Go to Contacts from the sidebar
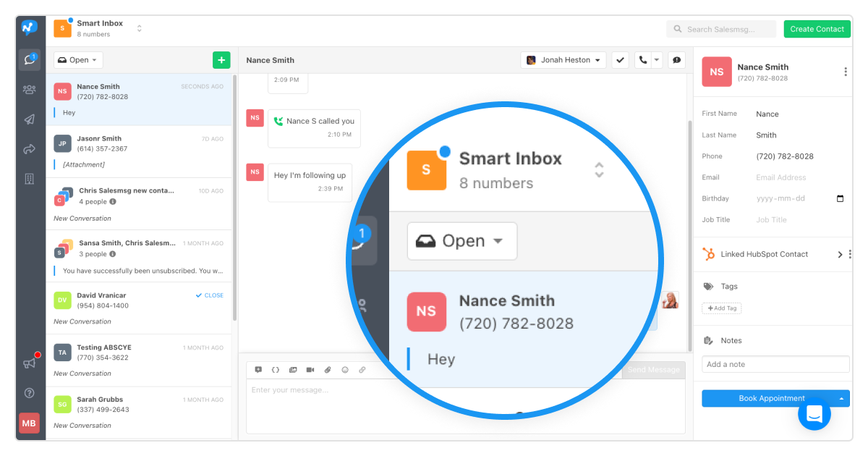 [29, 90]
